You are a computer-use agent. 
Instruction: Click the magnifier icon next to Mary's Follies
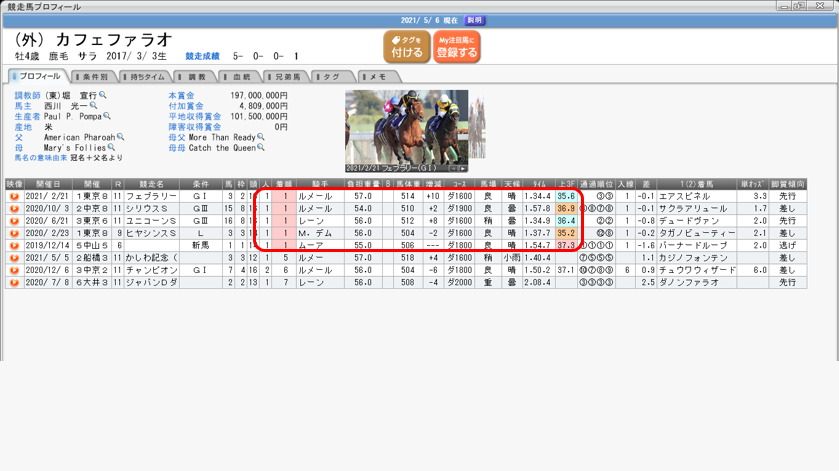coord(111,148)
